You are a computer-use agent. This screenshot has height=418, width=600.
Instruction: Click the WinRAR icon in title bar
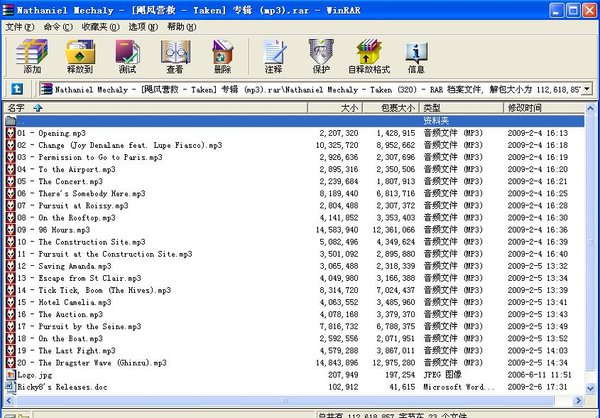(8, 10)
